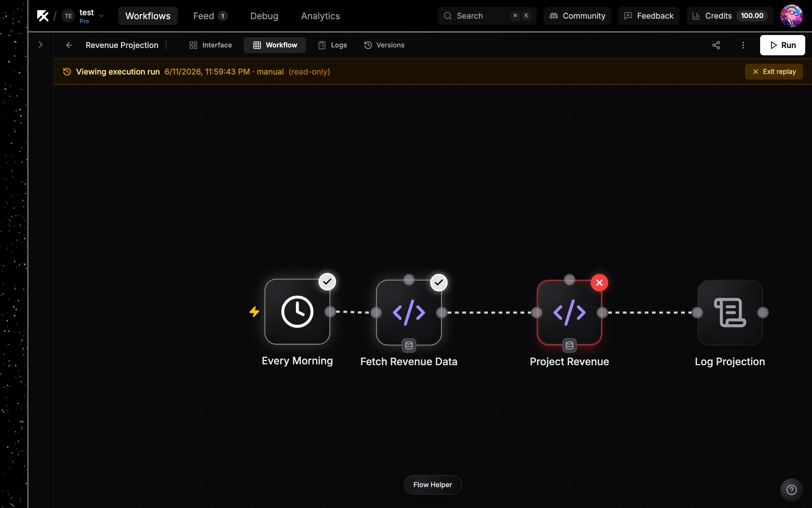812x508 pixels.
Task: Click the Every Morning label
Action: click(297, 361)
